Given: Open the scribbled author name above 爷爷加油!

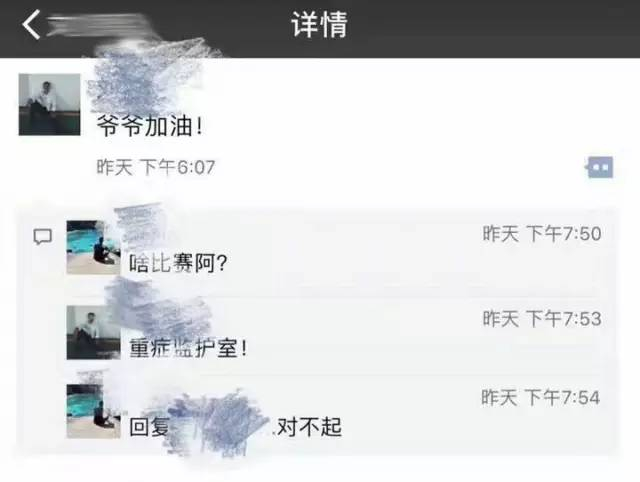Looking at the screenshot, I should click(143, 84).
